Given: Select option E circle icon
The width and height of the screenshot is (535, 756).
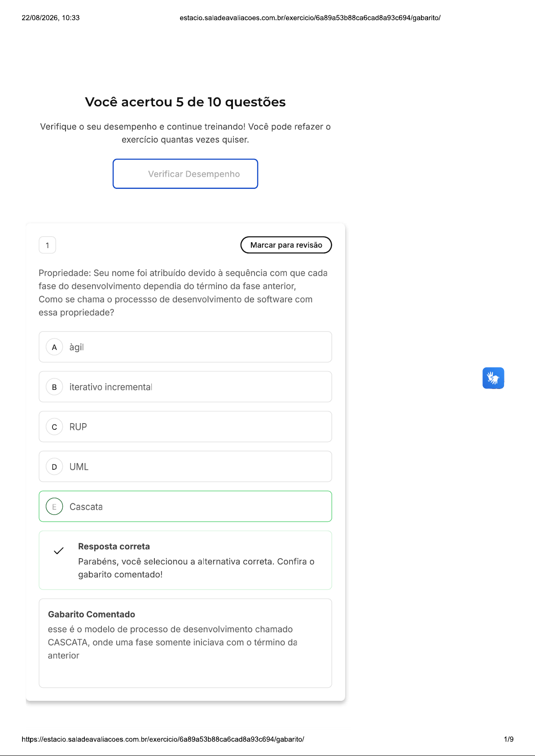Looking at the screenshot, I should pos(54,507).
